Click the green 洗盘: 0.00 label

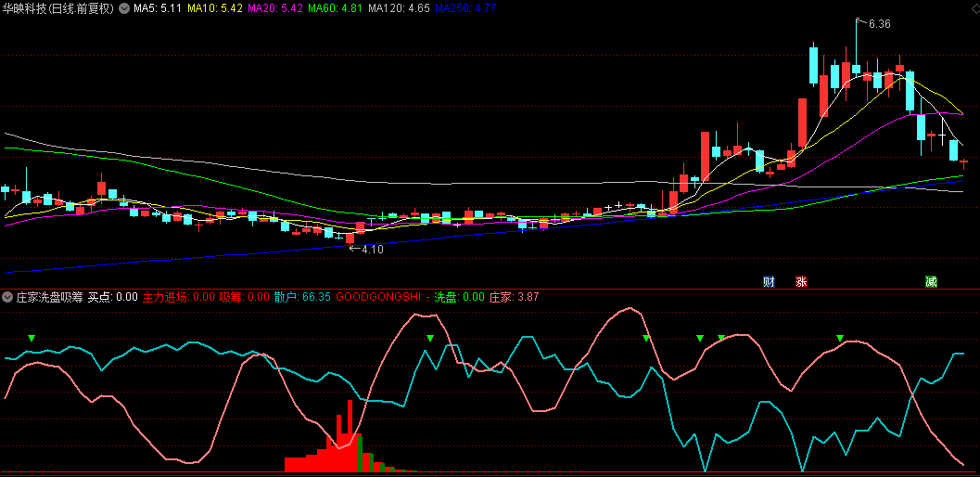coord(459,297)
